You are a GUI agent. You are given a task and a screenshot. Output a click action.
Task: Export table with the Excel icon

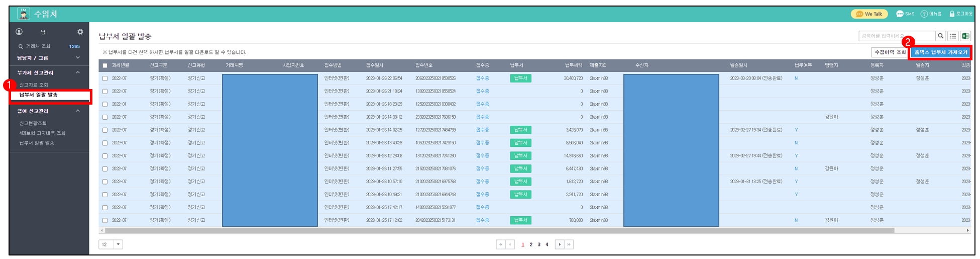pyautogui.click(x=965, y=36)
